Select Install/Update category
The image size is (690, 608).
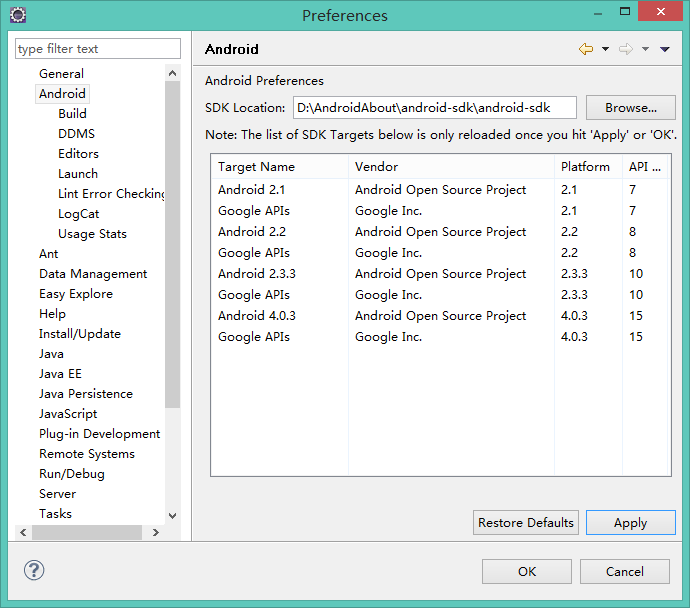[x=80, y=334]
